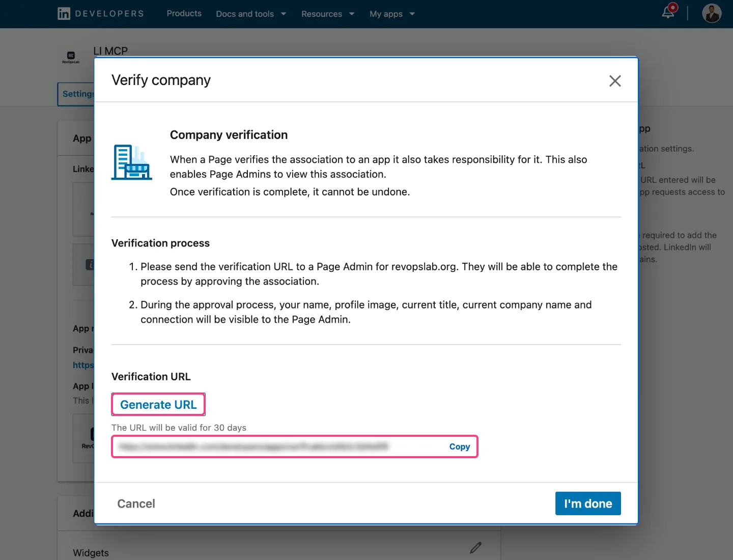The image size is (733, 560).
Task: Expand the My apps dropdown
Action: tap(392, 14)
